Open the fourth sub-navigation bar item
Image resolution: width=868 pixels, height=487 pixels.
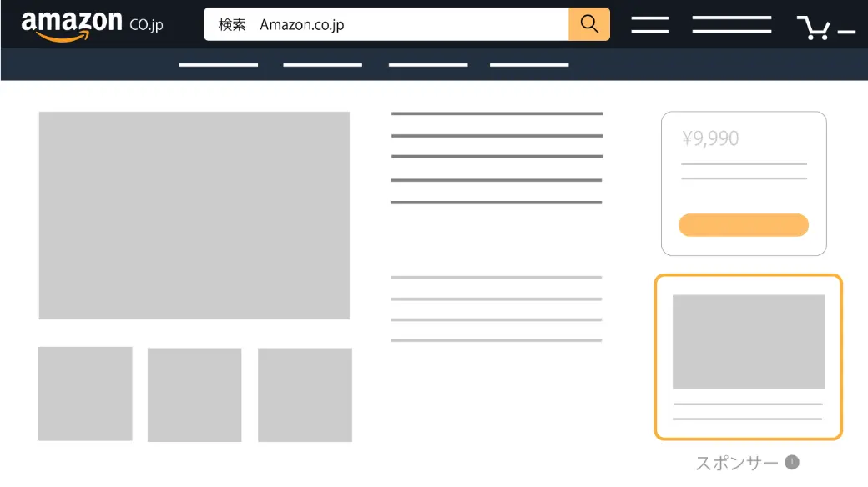(529, 64)
